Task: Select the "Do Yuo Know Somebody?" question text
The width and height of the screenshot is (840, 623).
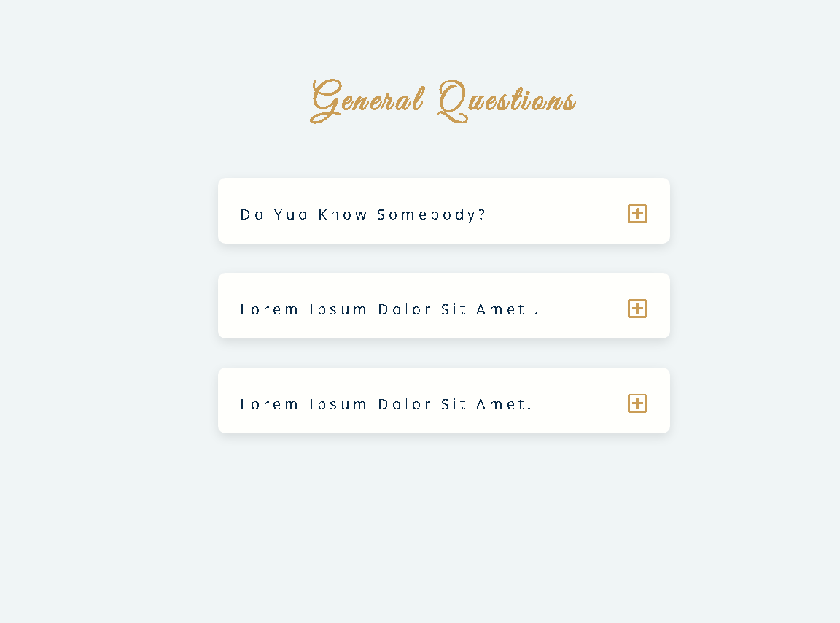Action: (x=362, y=214)
